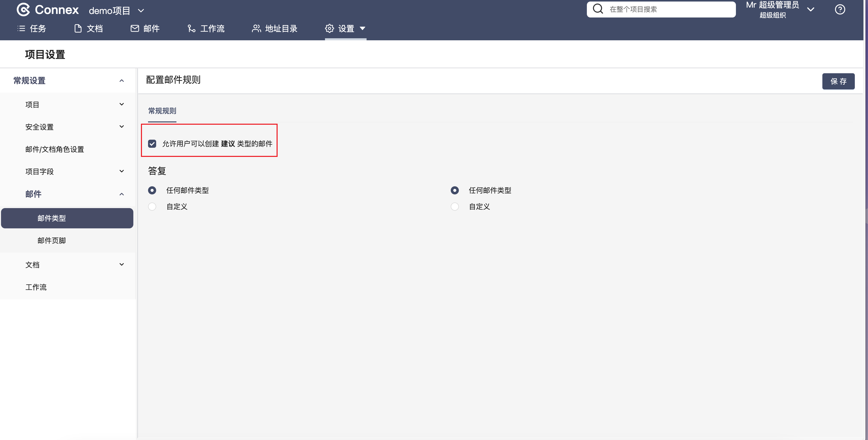The height and width of the screenshot is (440, 868).
Task: Select 邮件页脚 in the sidebar
Action: pos(51,241)
